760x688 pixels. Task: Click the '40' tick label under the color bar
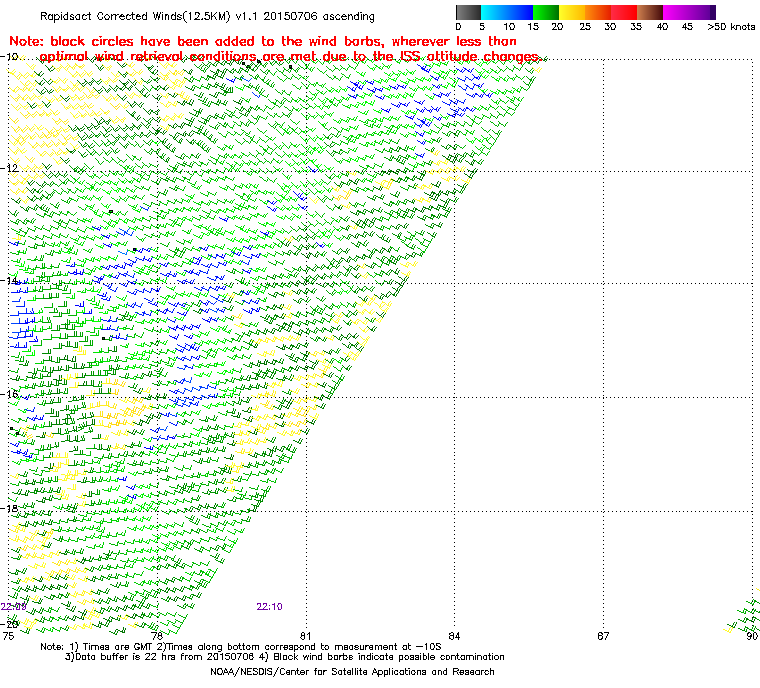click(x=663, y=27)
